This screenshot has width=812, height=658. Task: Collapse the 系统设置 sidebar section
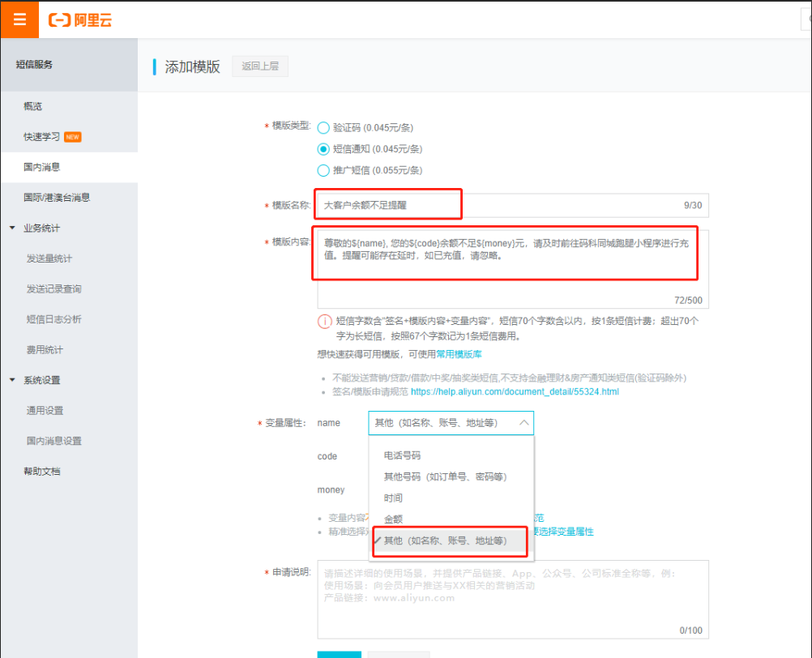13,380
